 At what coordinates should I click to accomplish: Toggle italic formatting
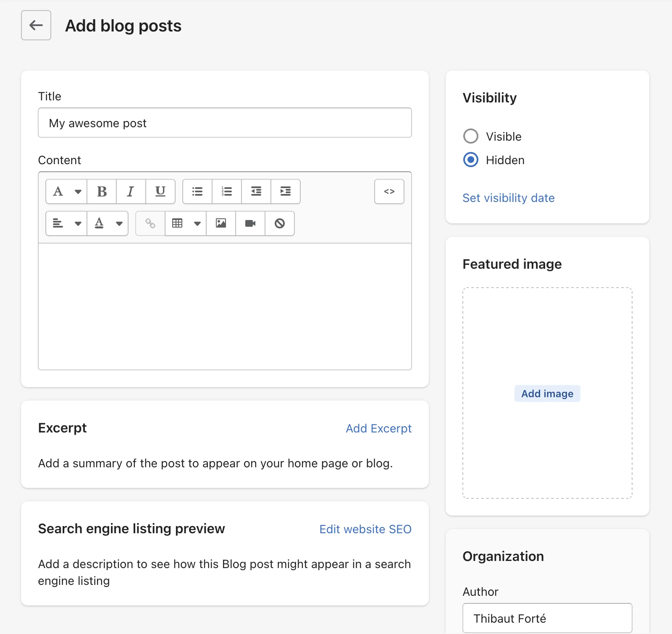[x=131, y=191]
